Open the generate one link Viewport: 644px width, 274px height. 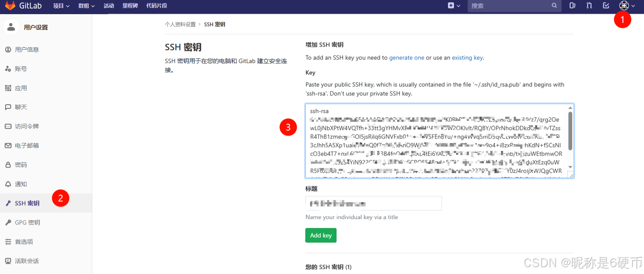[x=407, y=57]
